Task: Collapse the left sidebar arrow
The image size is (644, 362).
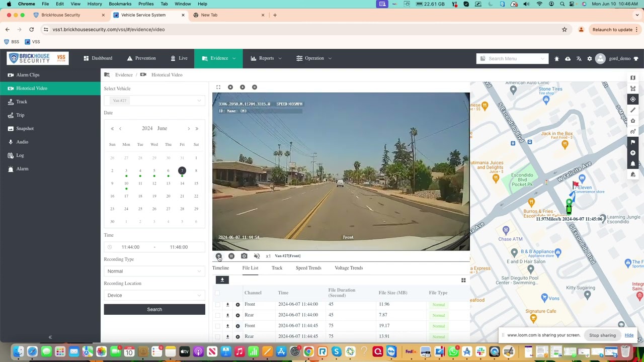Action: 50,337
